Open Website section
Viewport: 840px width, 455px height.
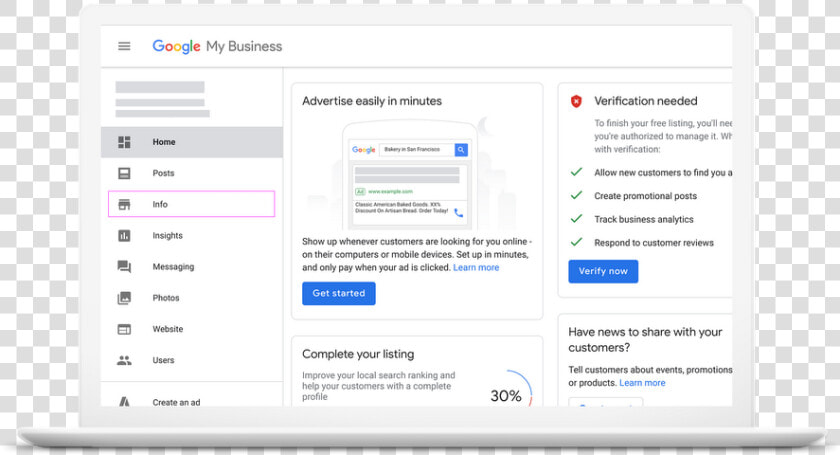192,329
